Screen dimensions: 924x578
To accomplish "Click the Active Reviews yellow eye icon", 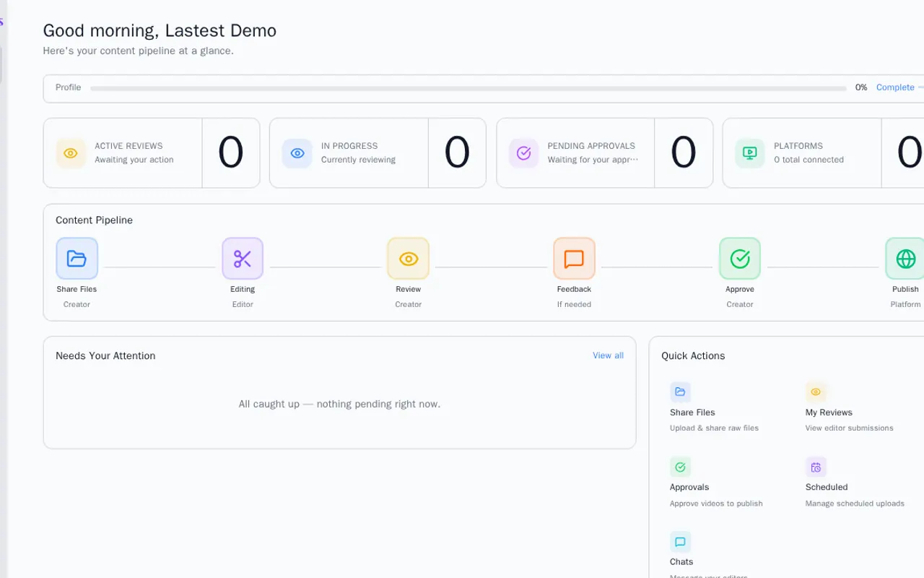I will tap(71, 153).
